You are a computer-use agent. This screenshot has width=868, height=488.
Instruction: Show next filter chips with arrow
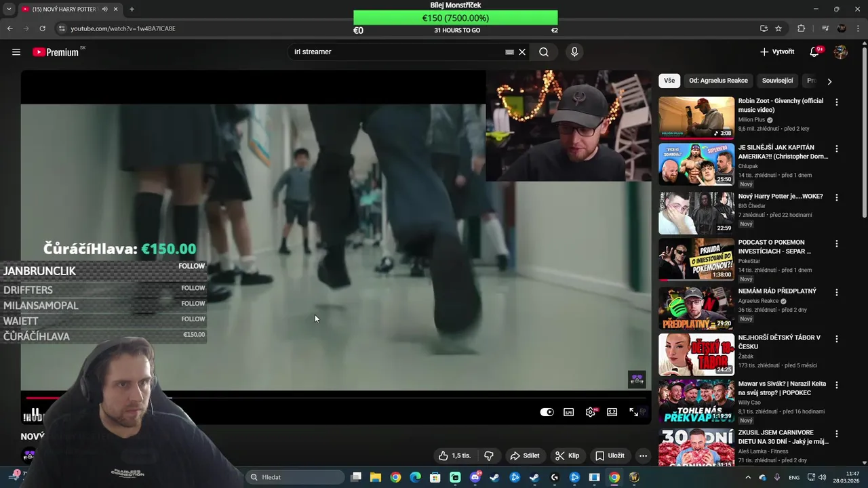click(829, 81)
